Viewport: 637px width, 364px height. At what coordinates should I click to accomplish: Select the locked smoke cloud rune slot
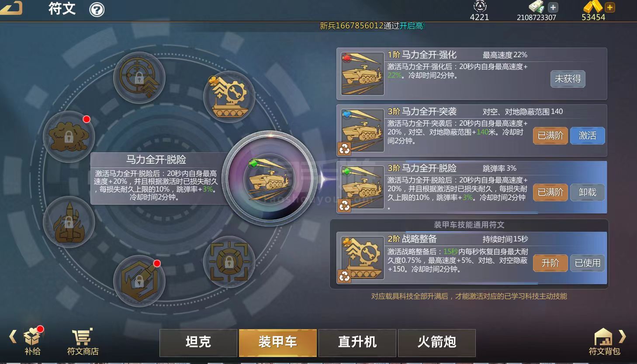pyautogui.click(x=69, y=137)
